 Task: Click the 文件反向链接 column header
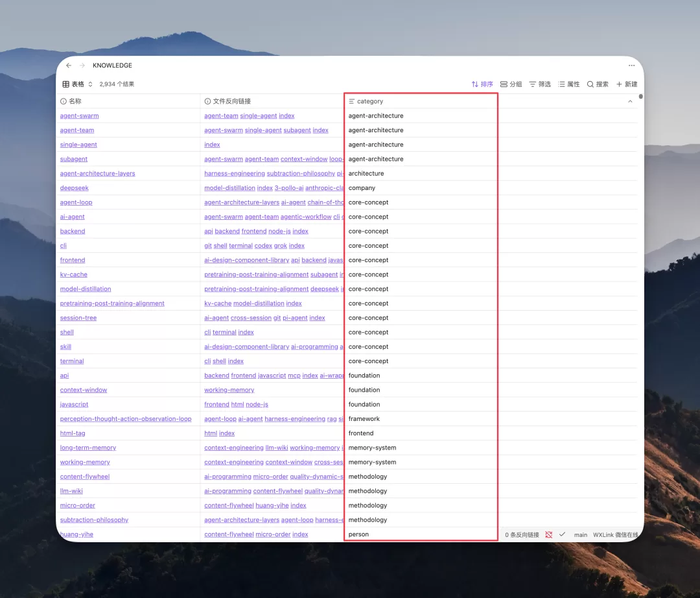[x=272, y=101]
